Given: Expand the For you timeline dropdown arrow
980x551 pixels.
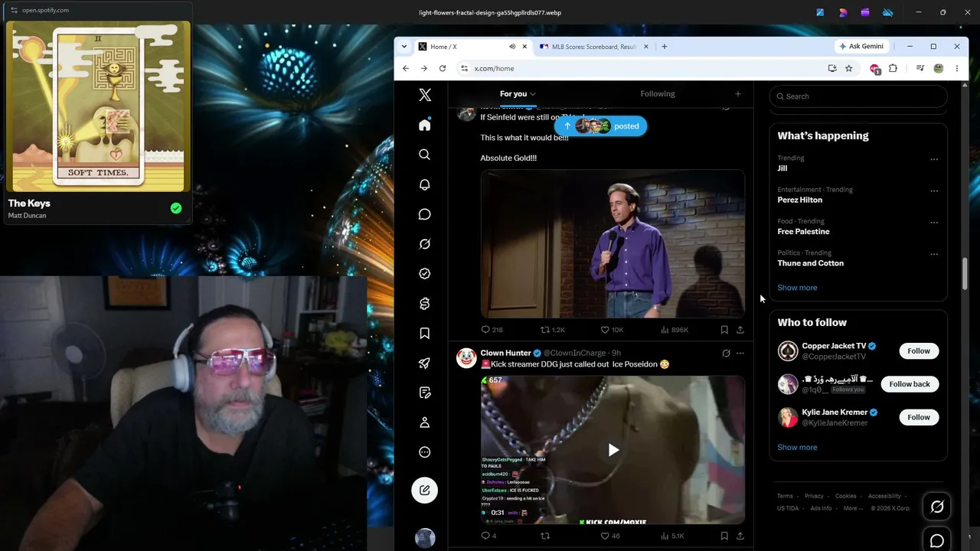Looking at the screenshot, I should click(x=533, y=94).
